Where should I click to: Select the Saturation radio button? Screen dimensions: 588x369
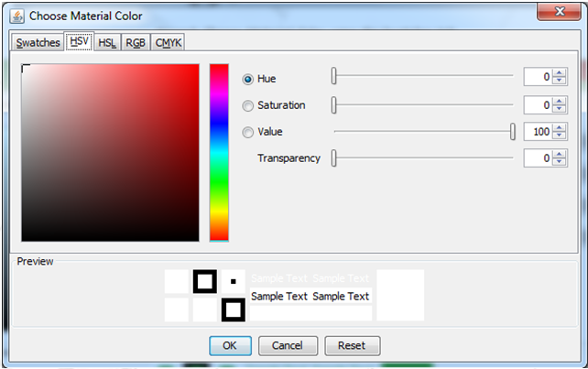tap(248, 106)
